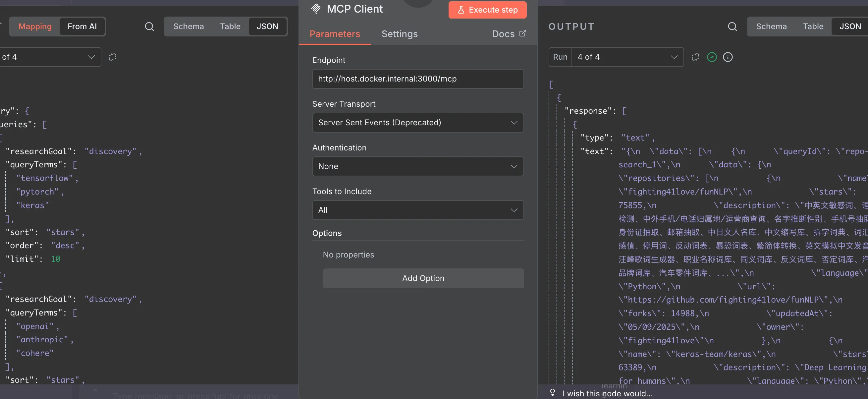Click the search icon in the OUTPUT panel
The image size is (868, 399).
click(732, 27)
